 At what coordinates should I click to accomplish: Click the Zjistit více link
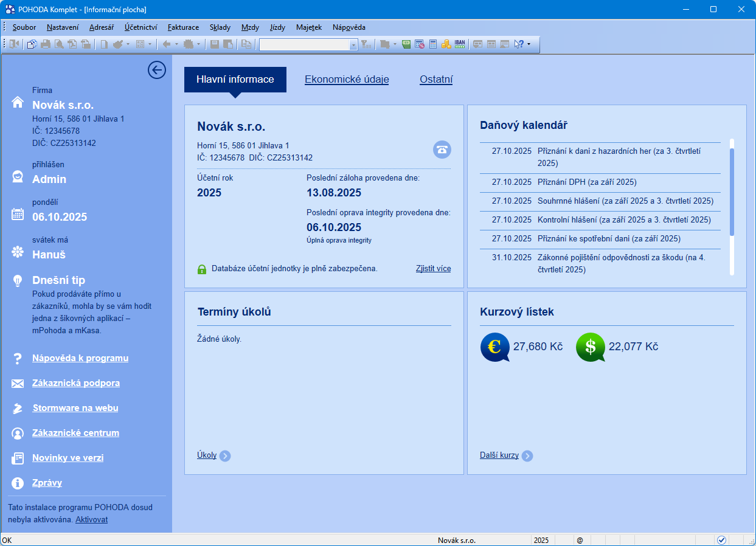[433, 269]
